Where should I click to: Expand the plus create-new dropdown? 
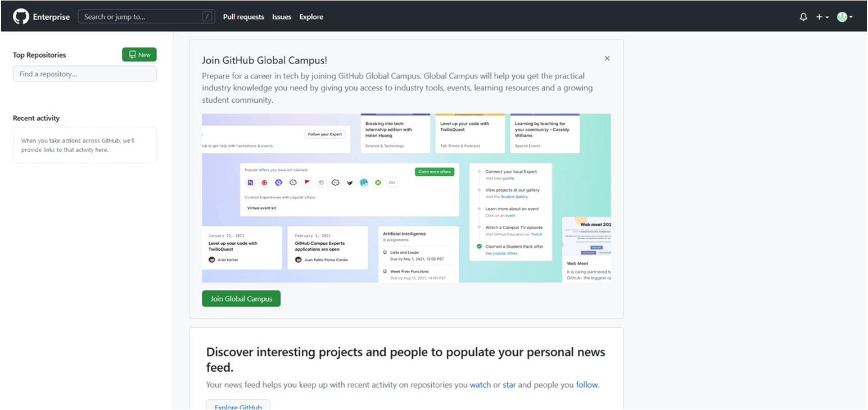click(x=822, y=17)
